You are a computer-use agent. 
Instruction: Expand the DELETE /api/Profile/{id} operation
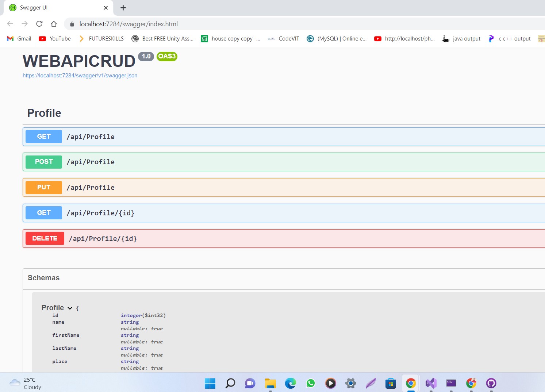click(x=284, y=238)
